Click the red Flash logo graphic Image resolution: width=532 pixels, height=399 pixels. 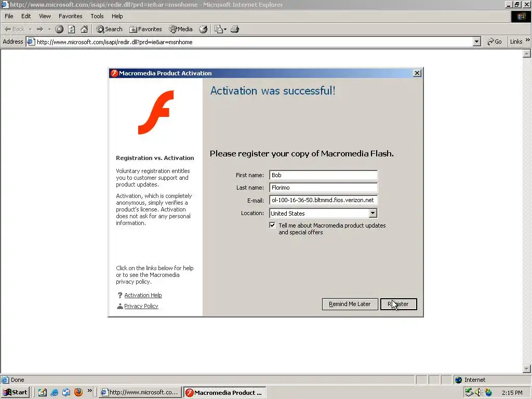click(x=156, y=112)
